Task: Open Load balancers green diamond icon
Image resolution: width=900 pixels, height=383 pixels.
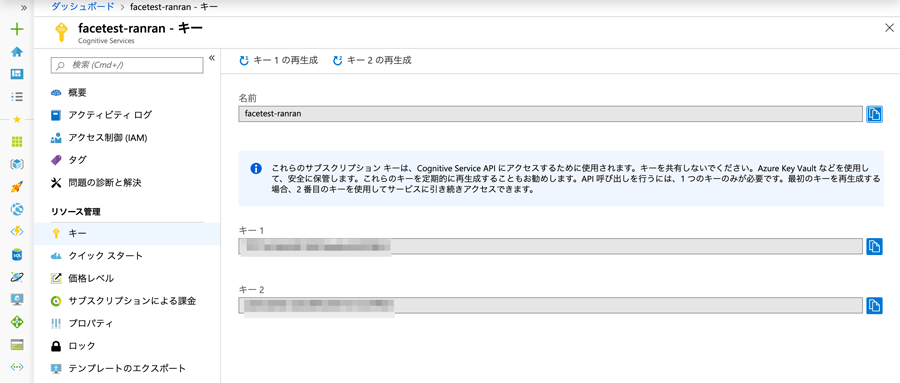Action: click(x=17, y=322)
